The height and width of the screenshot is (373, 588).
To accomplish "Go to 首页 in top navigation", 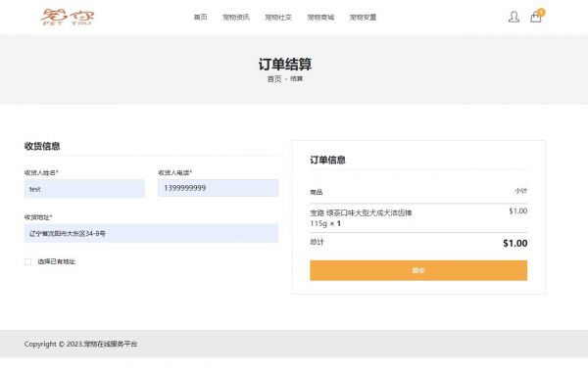I will (x=200, y=18).
